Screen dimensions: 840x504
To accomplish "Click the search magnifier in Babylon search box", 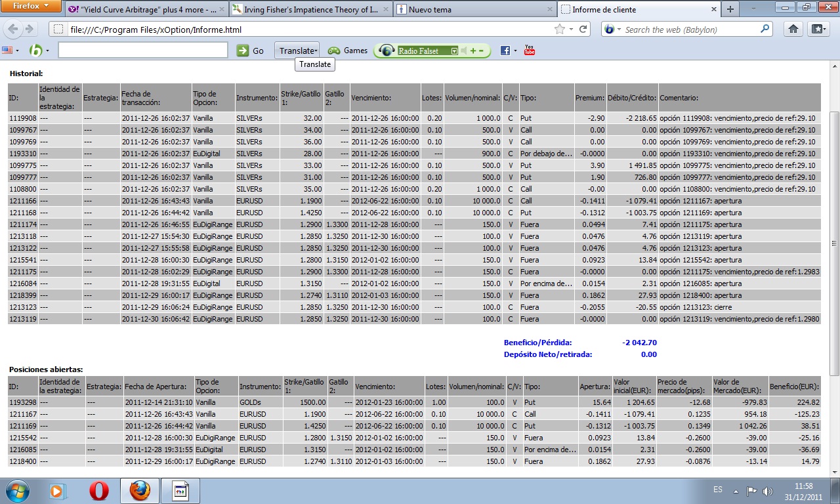I will (765, 29).
